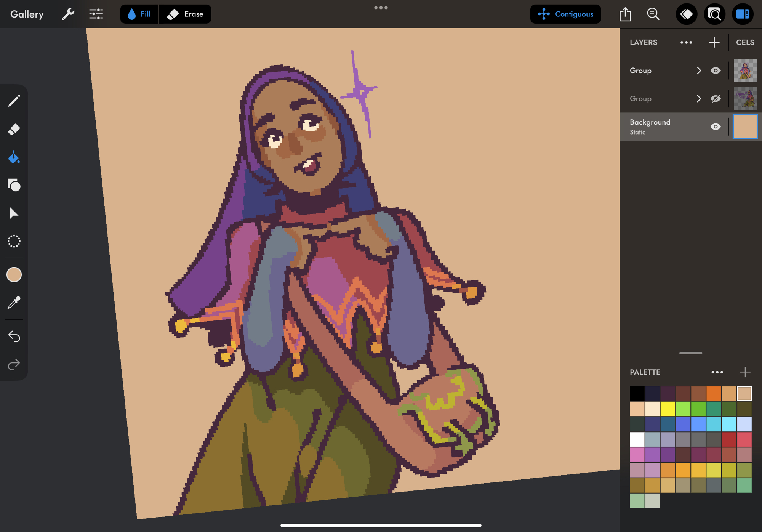This screenshot has height=532, width=762.
Task: Switch to Erase mode
Action: click(185, 14)
